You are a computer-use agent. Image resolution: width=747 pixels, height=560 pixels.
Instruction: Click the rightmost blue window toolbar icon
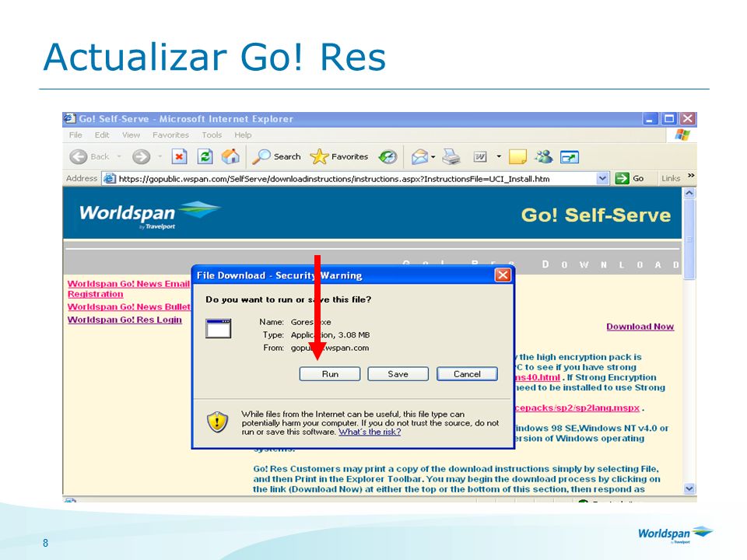[x=570, y=156]
